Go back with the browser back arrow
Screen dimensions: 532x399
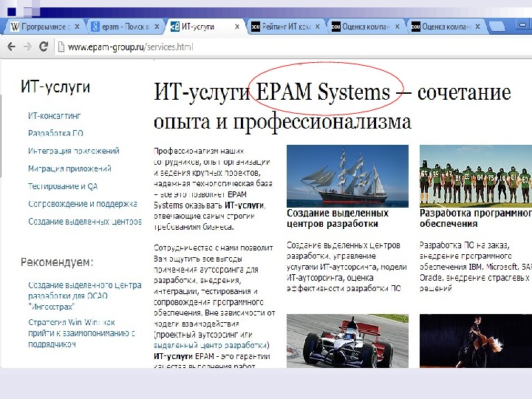(x=12, y=47)
